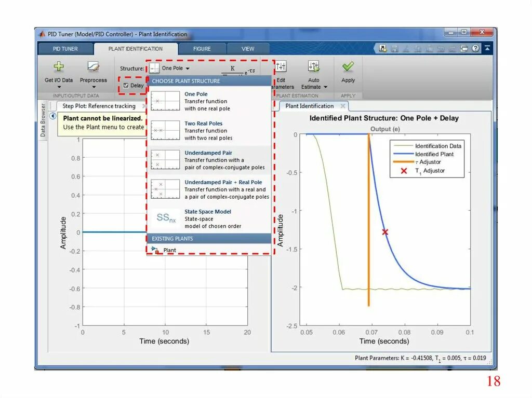Click the Get I/O Data plus icon

(59, 66)
